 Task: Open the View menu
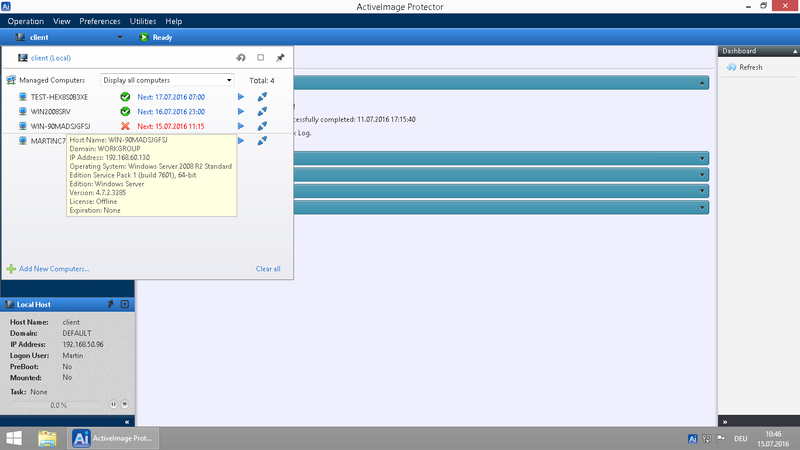(x=62, y=21)
